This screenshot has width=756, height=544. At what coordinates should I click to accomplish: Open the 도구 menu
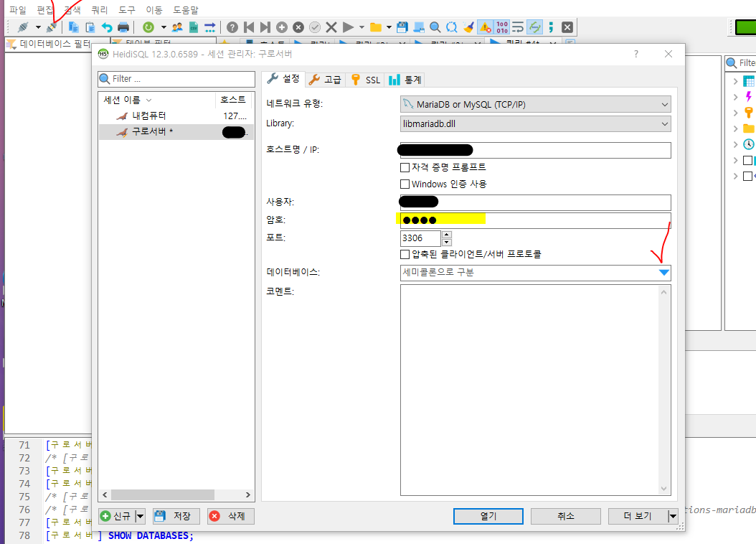point(127,9)
